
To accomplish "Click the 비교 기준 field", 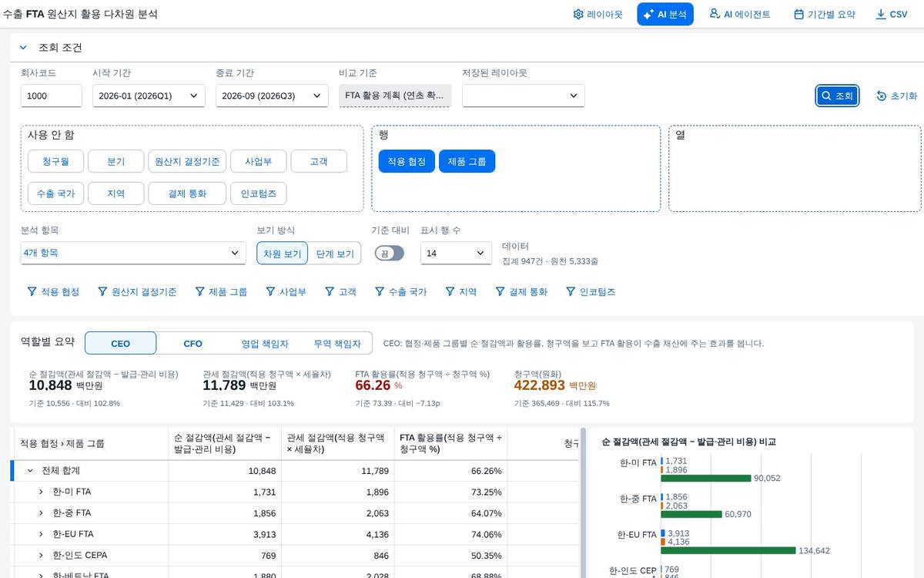I will (x=395, y=96).
